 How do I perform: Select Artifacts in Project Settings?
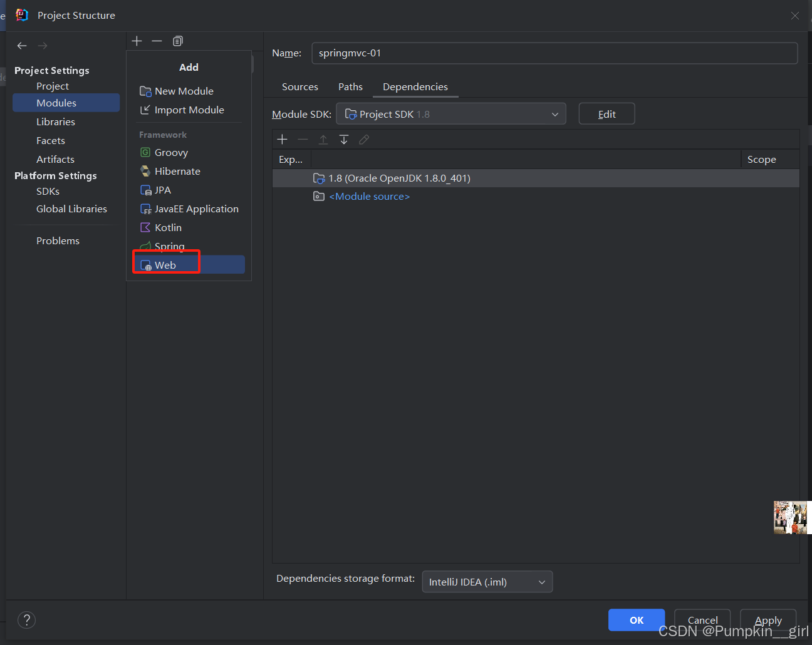(55, 160)
